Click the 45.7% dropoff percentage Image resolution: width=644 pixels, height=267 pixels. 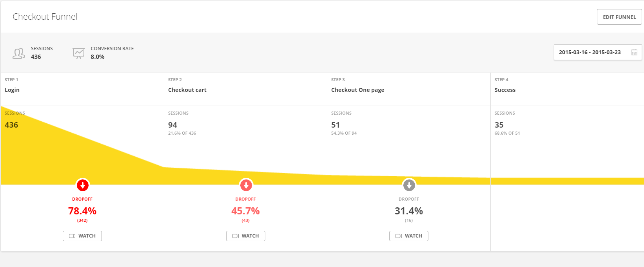point(246,211)
